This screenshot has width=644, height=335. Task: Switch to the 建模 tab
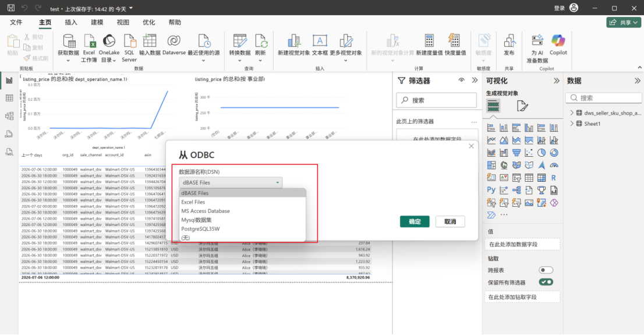97,22
